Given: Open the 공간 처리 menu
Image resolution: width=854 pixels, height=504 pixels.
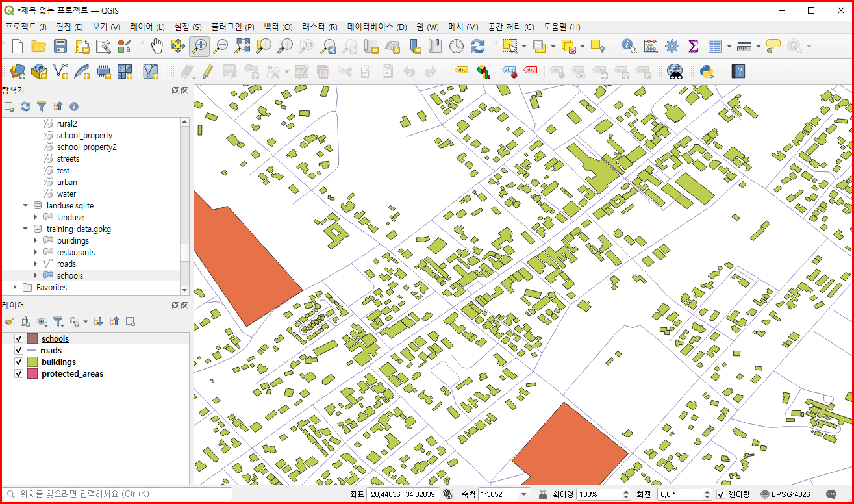Looking at the screenshot, I should [510, 27].
